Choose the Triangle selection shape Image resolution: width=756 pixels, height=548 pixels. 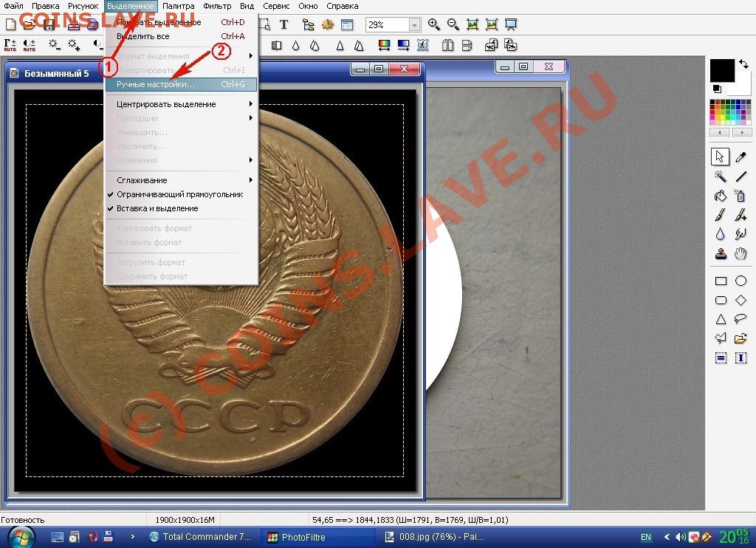721,319
